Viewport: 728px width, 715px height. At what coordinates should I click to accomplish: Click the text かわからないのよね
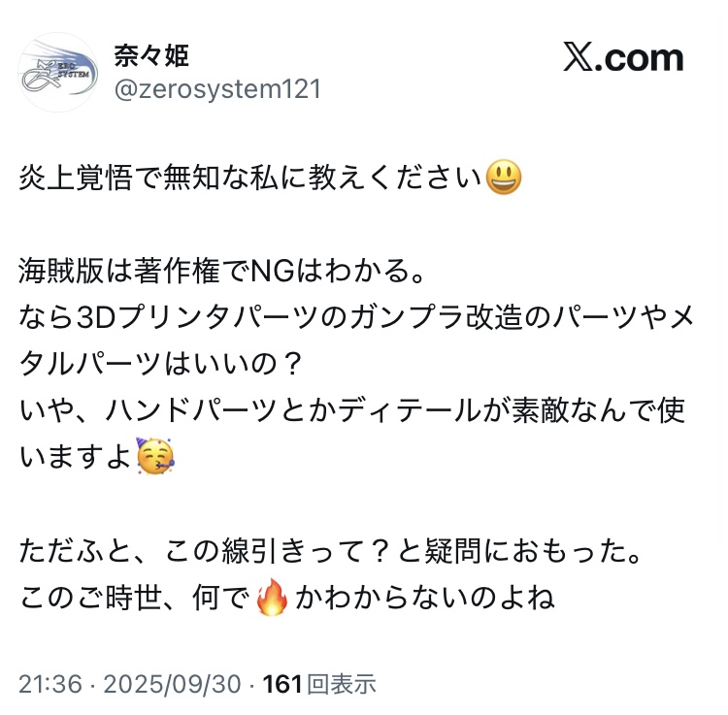[425, 597]
